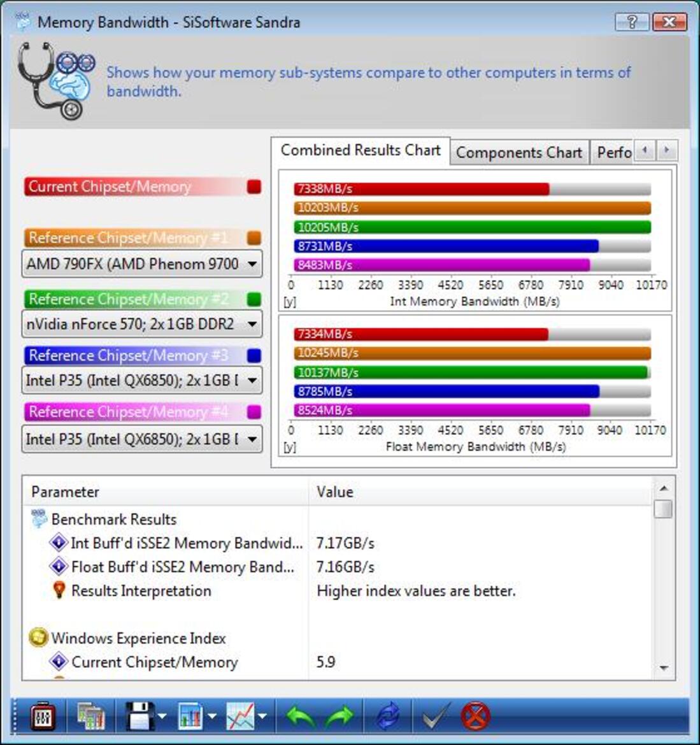700x745 pixels.
Task: Click diamond icon beside Int Buff'd iSSE2
Action: pos(59,543)
